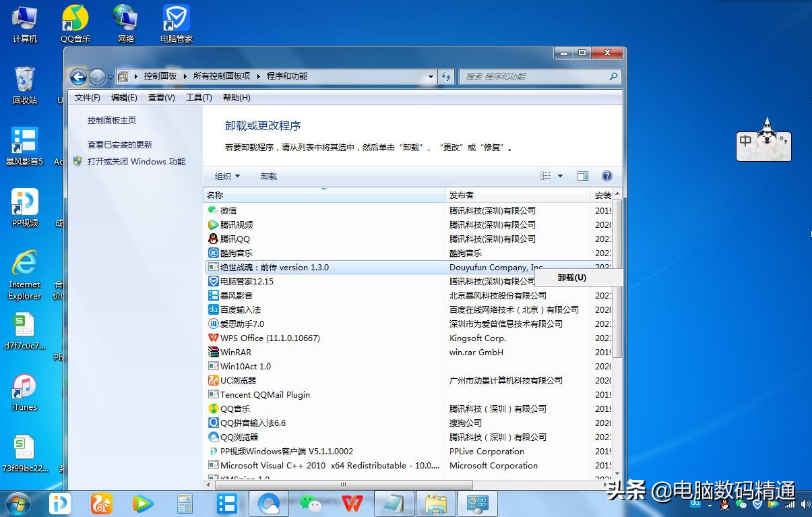Screen dimensions: 812x517
Task: Switch to the Notepad taskbar button
Action: click(393, 504)
